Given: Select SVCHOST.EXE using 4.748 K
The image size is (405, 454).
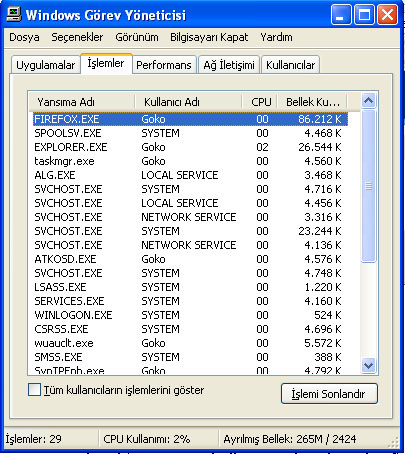Looking at the screenshot, I should (x=190, y=273).
